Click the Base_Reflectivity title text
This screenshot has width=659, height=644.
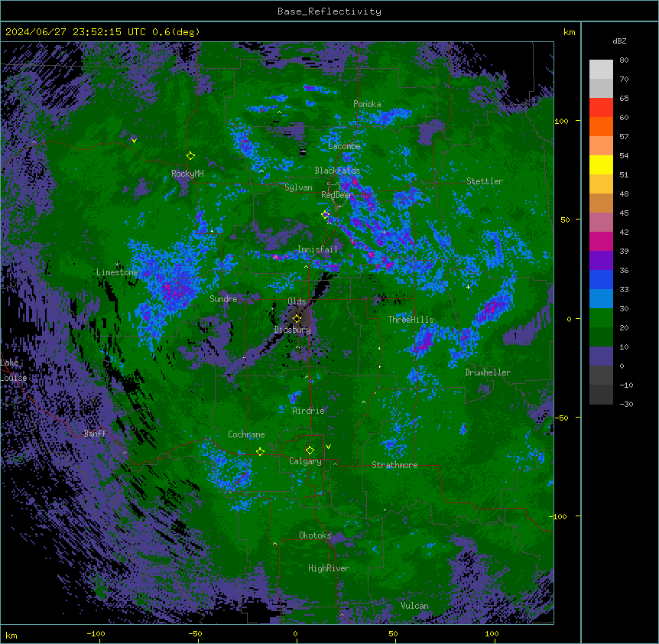click(329, 11)
